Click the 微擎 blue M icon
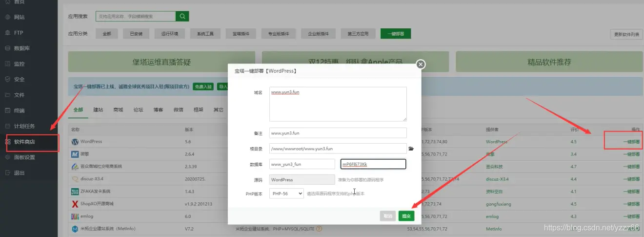Viewport: 644px width, 237px height. 75,154
